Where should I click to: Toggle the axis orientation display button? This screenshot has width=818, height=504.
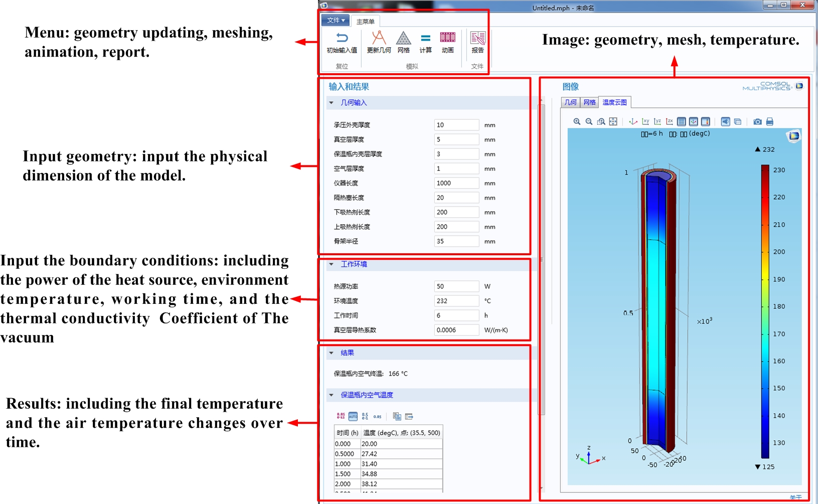693,121
